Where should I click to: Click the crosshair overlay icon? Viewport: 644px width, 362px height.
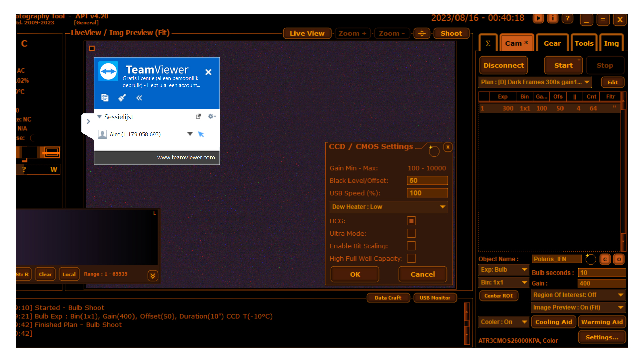pos(422,33)
